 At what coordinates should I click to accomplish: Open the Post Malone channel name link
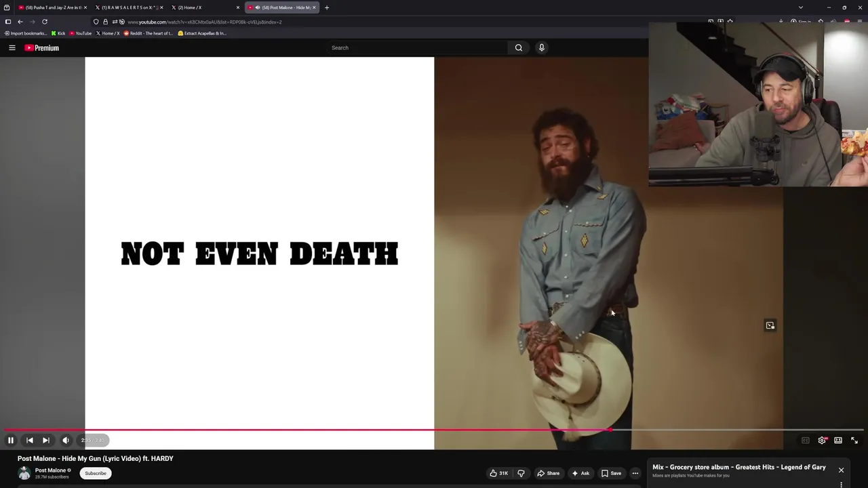pos(50,470)
